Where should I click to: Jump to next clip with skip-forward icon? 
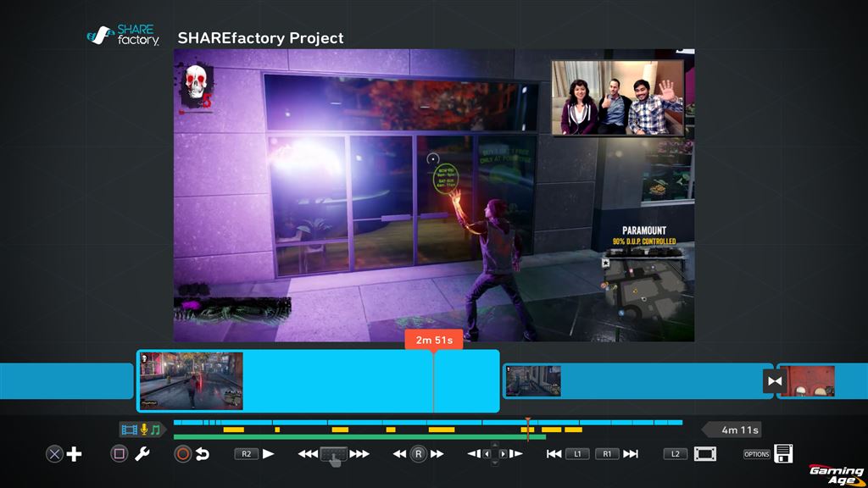click(631, 454)
